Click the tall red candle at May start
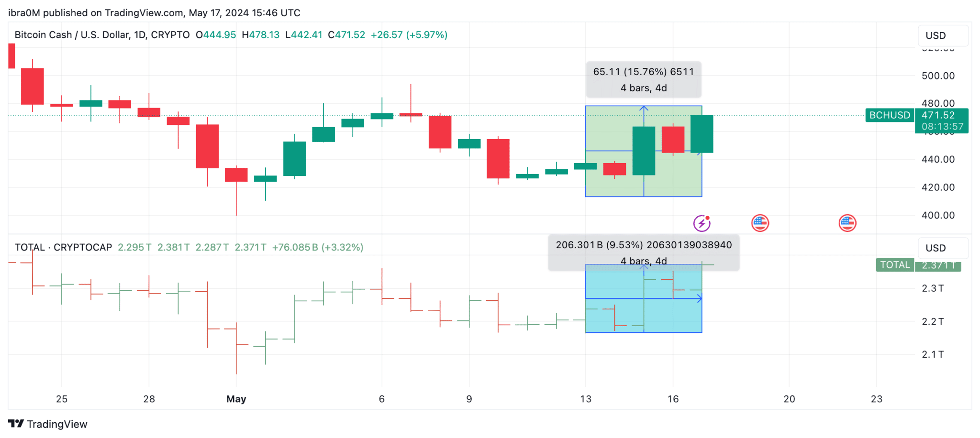 (x=207, y=146)
